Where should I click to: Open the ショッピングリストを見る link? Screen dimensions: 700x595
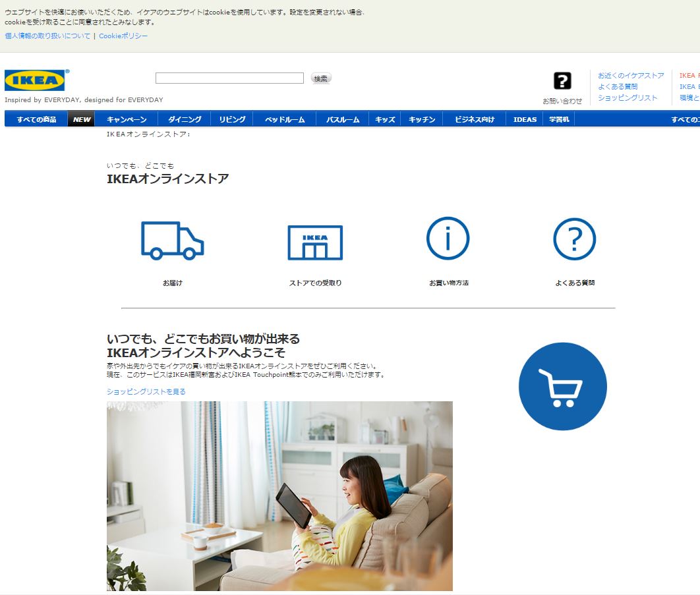click(146, 391)
